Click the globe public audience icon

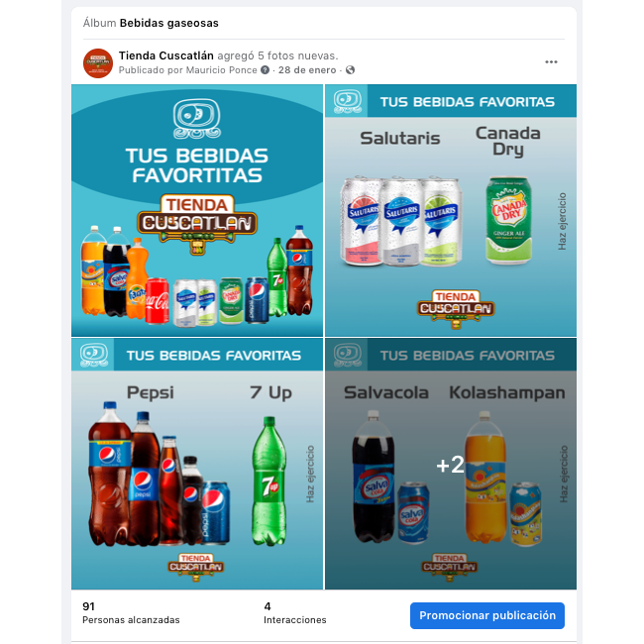coord(350,70)
